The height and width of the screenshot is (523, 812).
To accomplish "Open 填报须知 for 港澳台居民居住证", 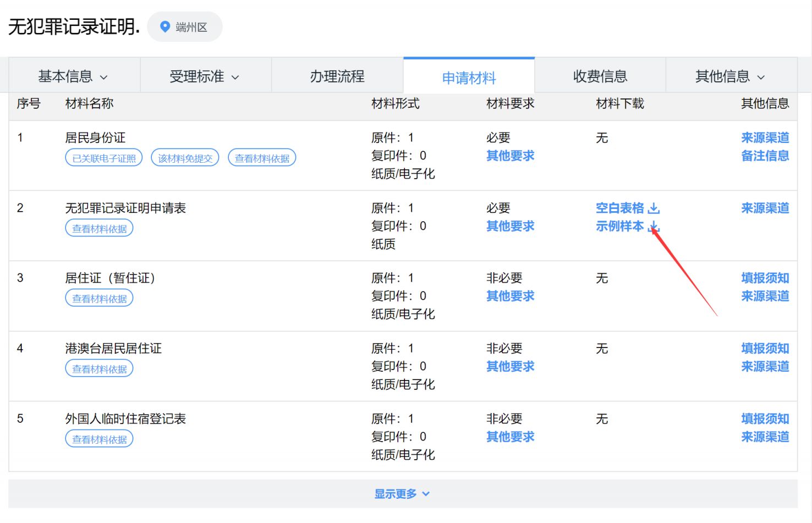I will point(765,349).
